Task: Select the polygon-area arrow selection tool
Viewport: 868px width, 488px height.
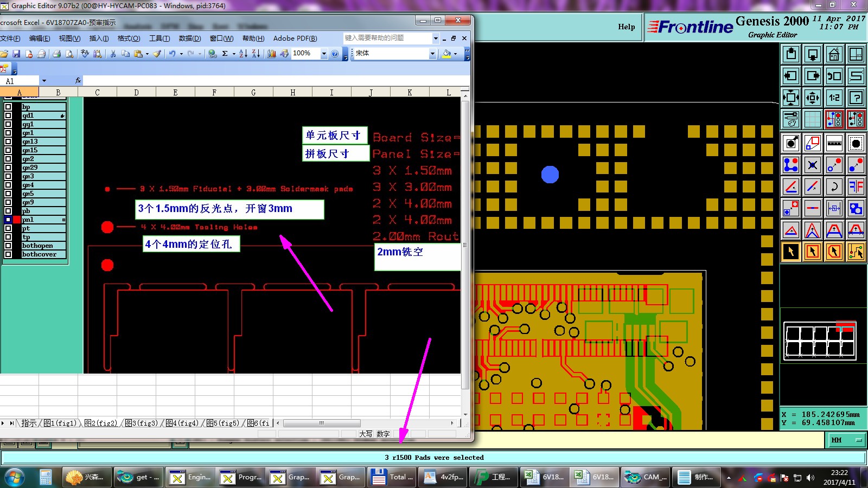Action: coord(834,252)
